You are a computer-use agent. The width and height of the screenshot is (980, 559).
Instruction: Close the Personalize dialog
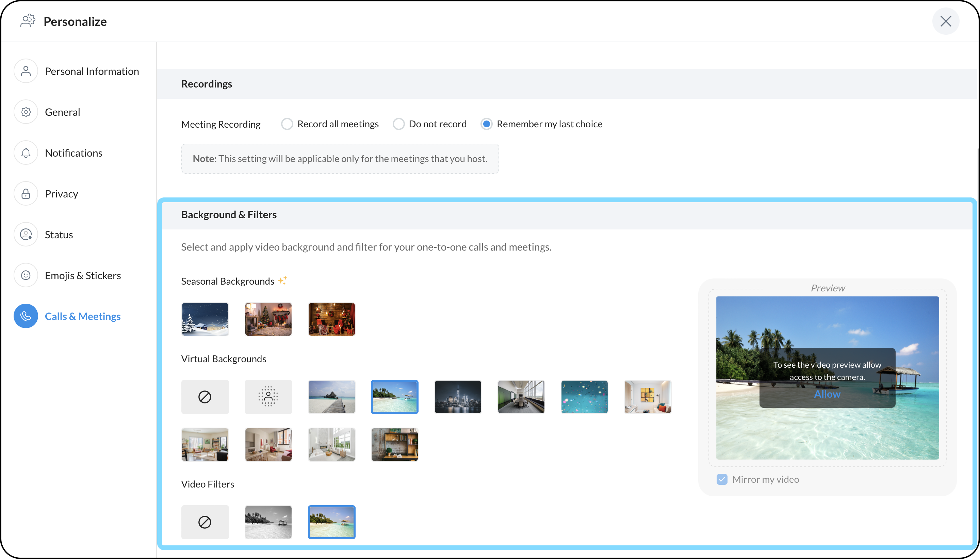coord(946,21)
